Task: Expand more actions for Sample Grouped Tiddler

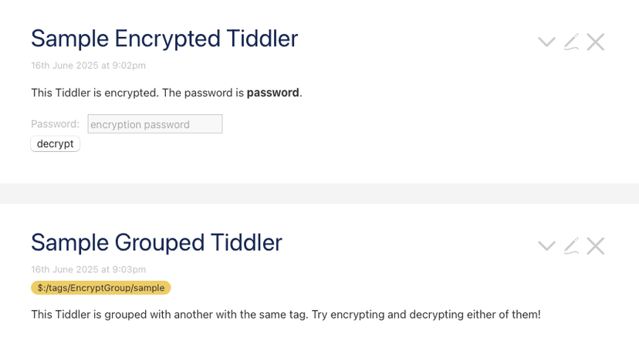Action: (x=546, y=246)
